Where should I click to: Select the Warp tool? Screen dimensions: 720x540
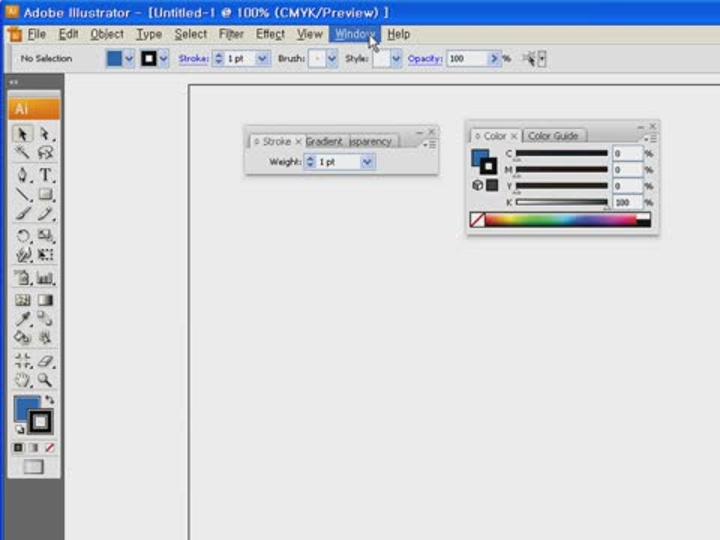pyautogui.click(x=22, y=254)
